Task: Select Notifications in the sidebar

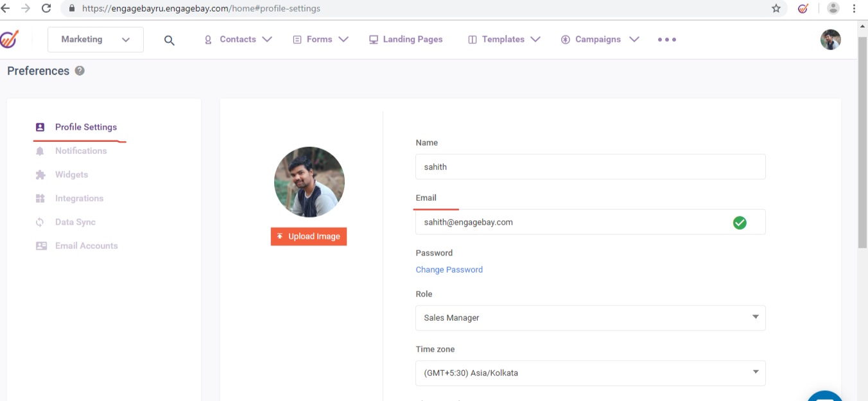Action: (x=81, y=151)
